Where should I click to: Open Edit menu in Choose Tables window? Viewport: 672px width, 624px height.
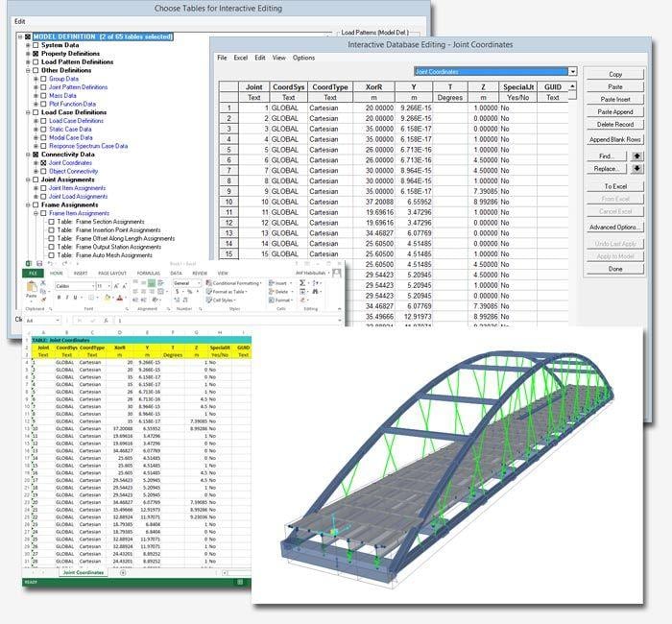pos(20,21)
